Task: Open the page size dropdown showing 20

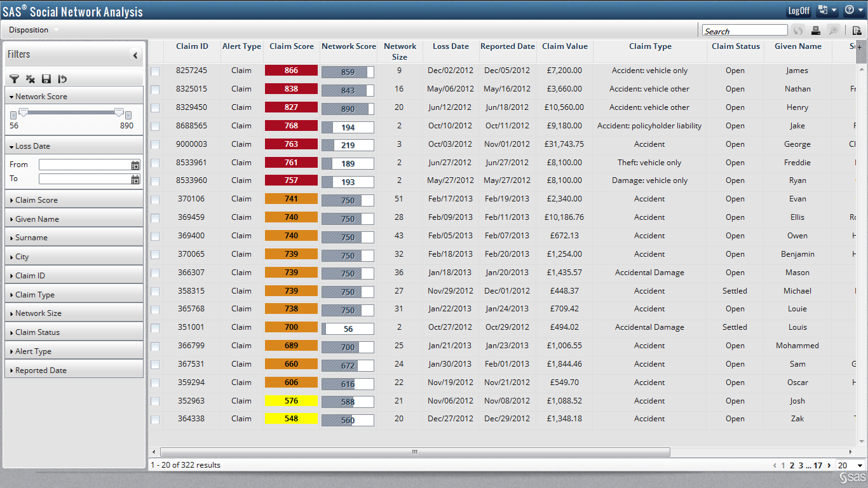Action: tap(850, 466)
